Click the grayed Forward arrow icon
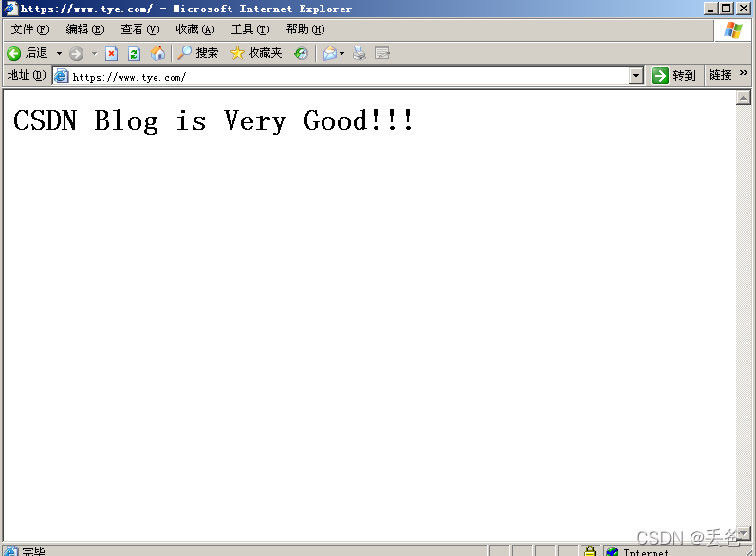Screen dimensions: 756x556 [x=76, y=53]
